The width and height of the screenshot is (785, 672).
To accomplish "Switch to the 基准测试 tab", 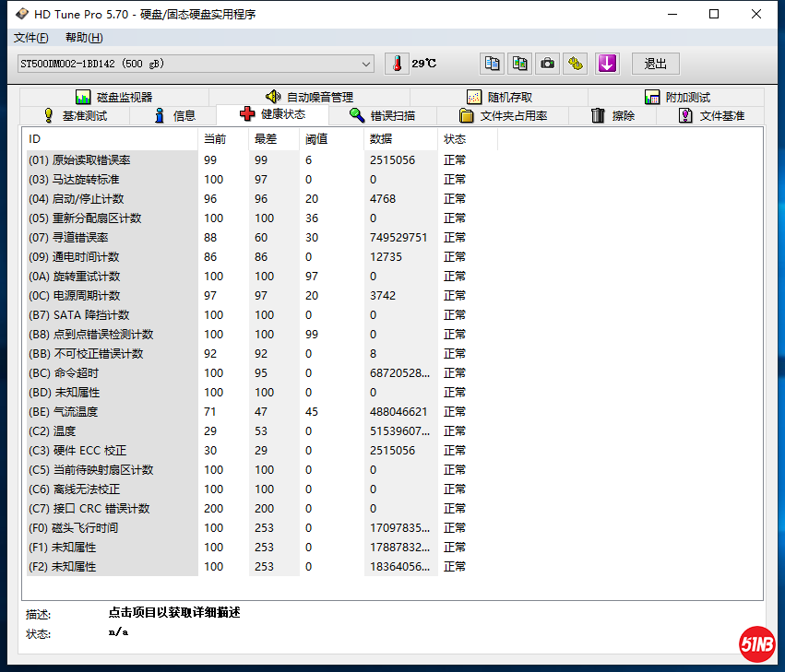I will (x=75, y=115).
